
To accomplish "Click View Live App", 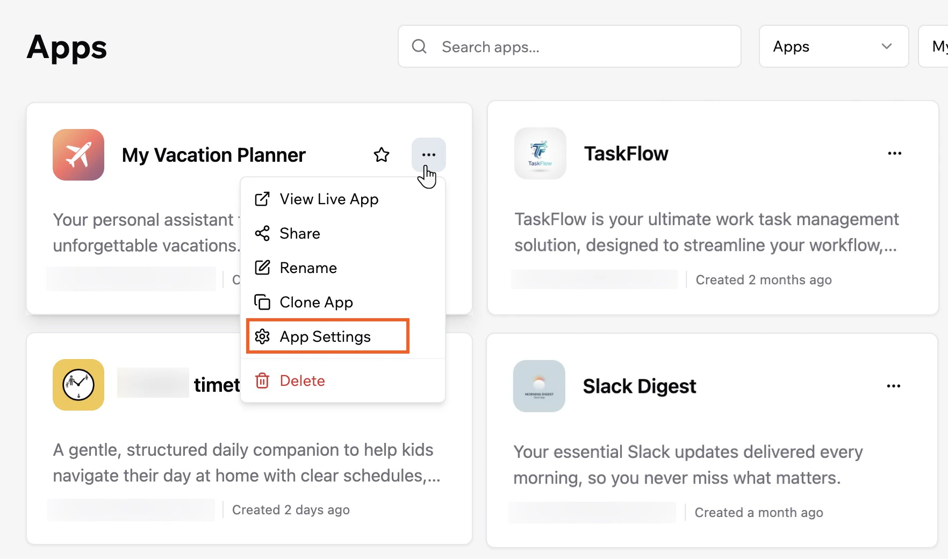I will pyautogui.click(x=328, y=199).
